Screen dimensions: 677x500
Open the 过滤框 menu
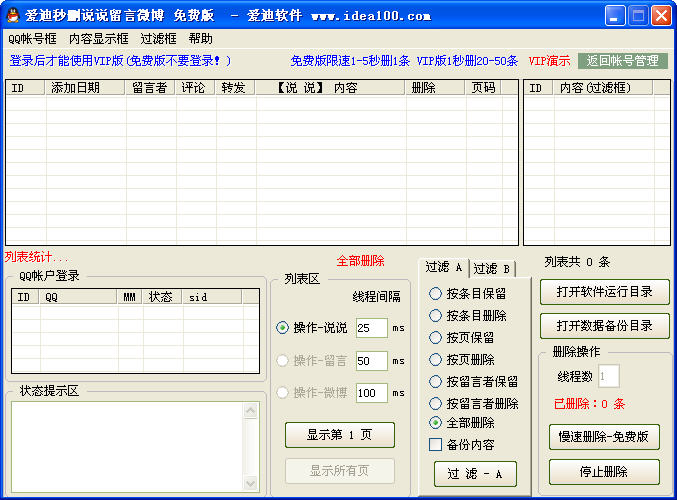tap(158, 39)
